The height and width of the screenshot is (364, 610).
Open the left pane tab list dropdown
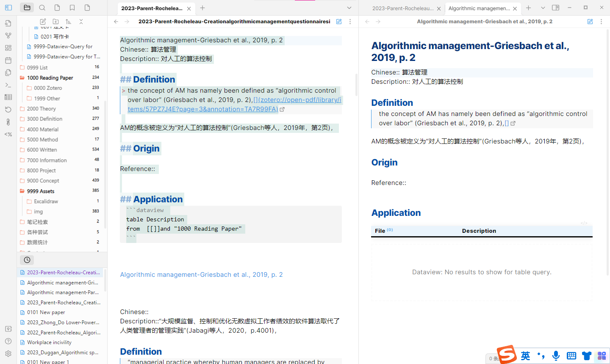pyautogui.click(x=349, y=8)
